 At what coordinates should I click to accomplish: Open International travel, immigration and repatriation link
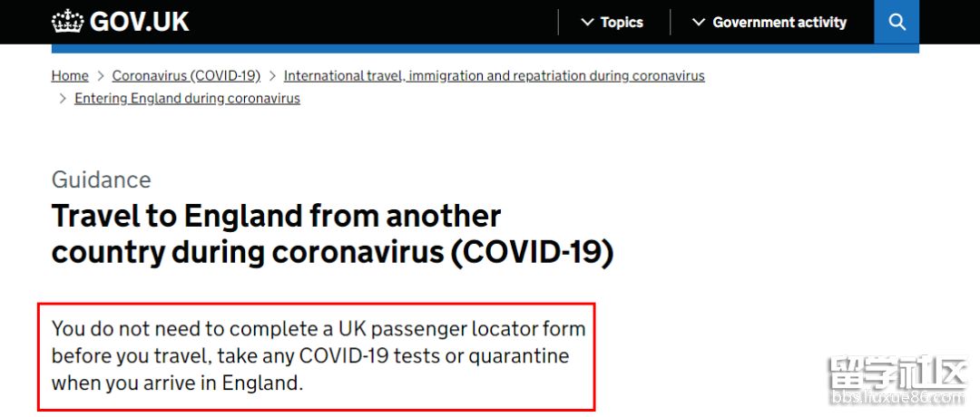coord(494,76)
